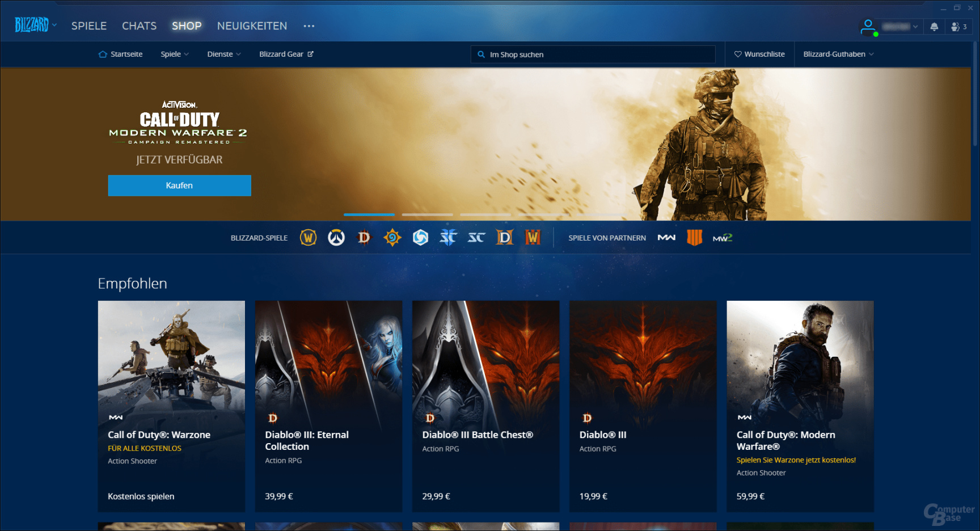
Task: Open more options ellipsis menu
Action: tap(309, 26)
